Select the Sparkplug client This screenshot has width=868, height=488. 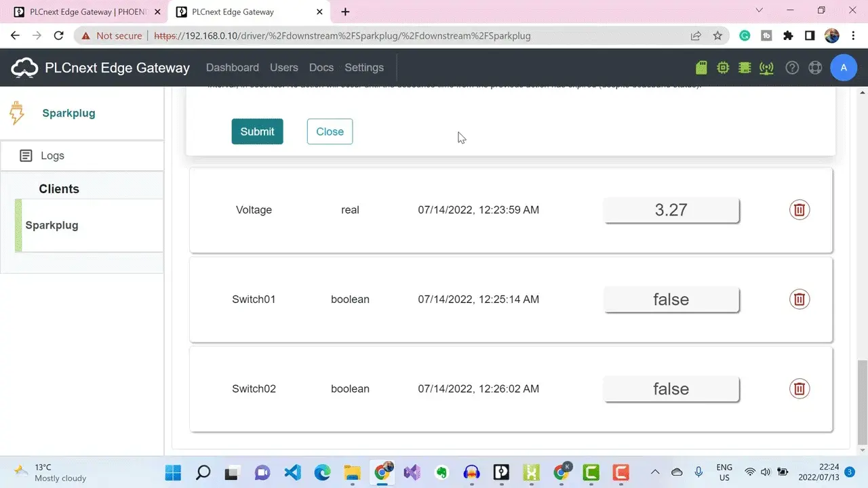click(x=89, y=226)
